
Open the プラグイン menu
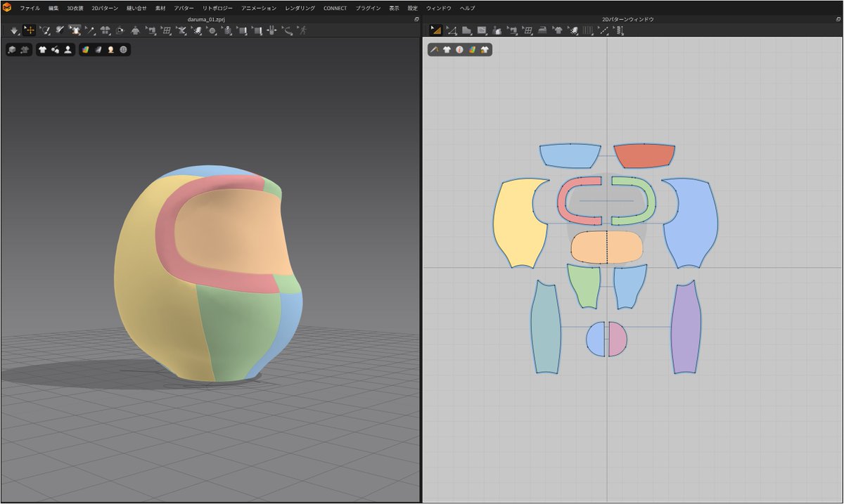pyautogui.click(x=368, y=8)
